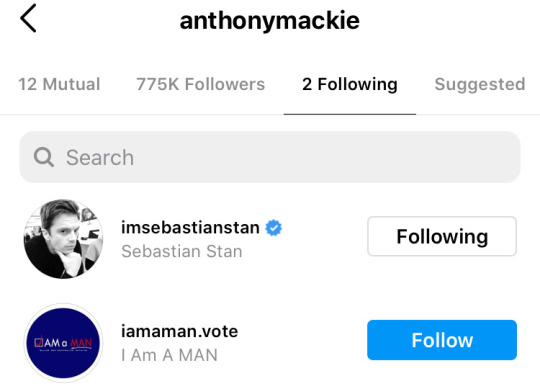This screenshot has width=540, height=389.
Task: Follow the iamaman.vote account
Action: point(442,340)
